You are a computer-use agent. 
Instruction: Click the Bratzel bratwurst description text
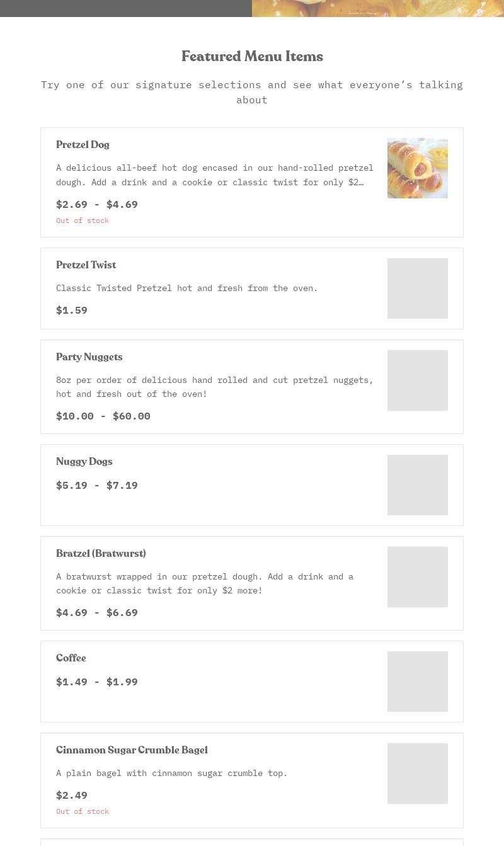coord(205,583)
